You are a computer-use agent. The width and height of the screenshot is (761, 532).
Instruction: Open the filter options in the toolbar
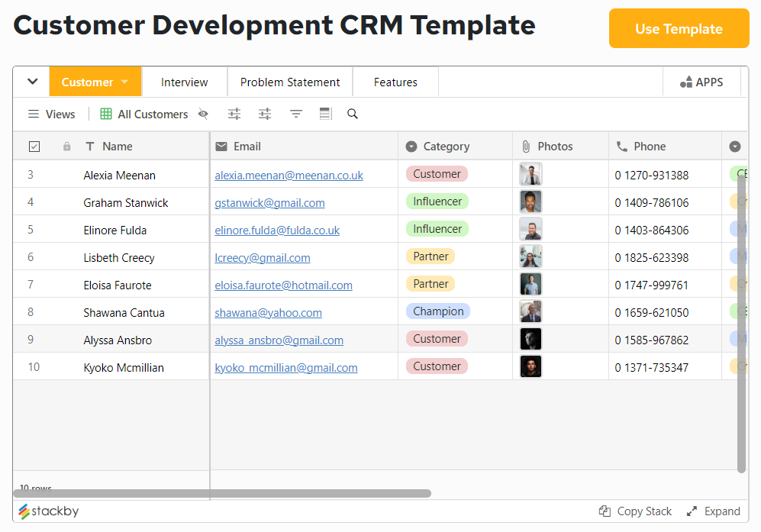(x=295, y=114)
